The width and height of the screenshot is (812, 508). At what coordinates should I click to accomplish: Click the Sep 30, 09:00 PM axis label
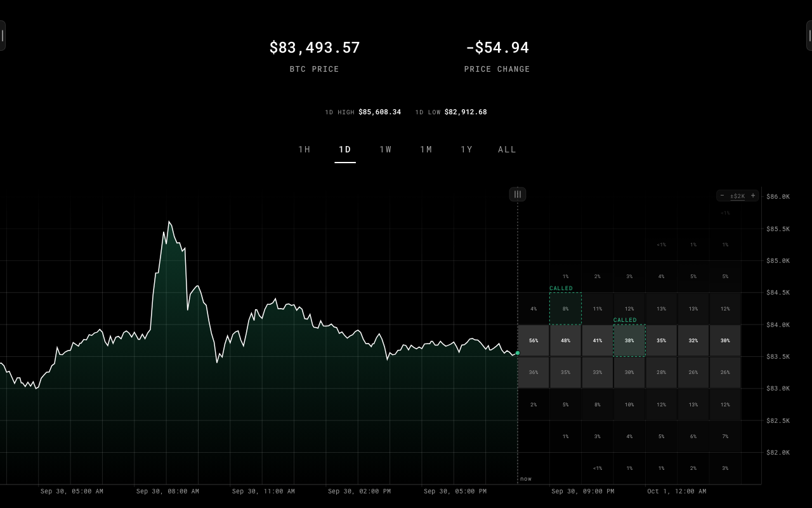(583, 491)
